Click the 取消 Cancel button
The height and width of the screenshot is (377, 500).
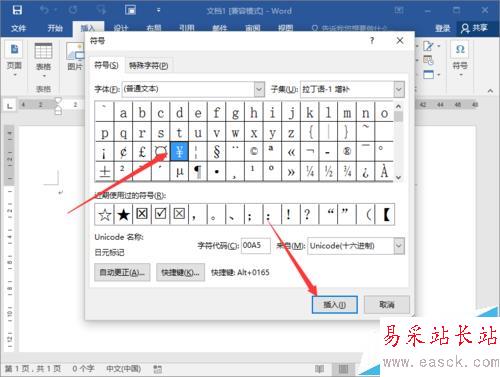[x=387, y=305]
